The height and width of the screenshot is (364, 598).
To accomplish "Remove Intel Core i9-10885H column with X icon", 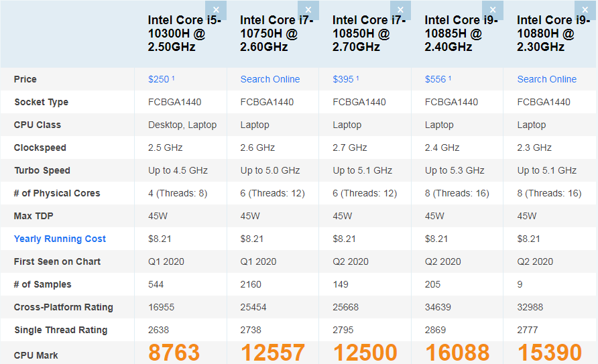I will (x=493, y=10).
